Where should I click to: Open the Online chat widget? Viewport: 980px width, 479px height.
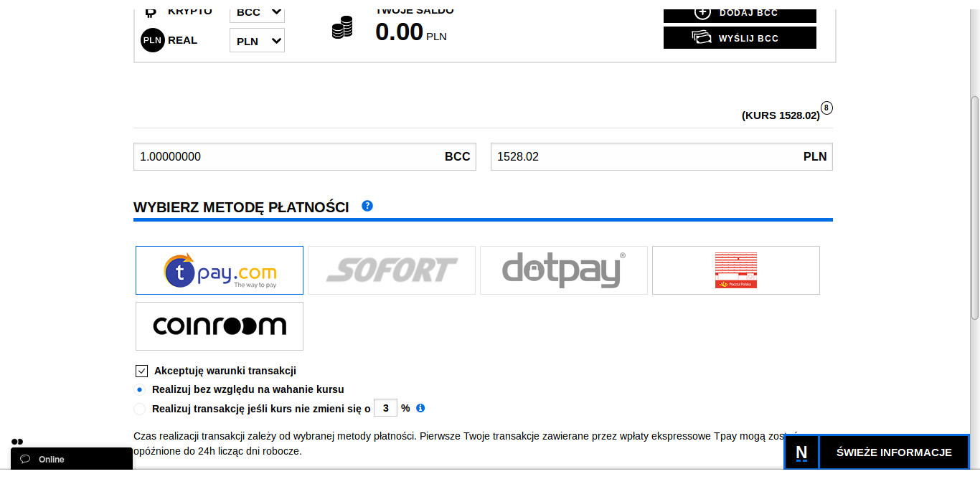click(72, 459)
